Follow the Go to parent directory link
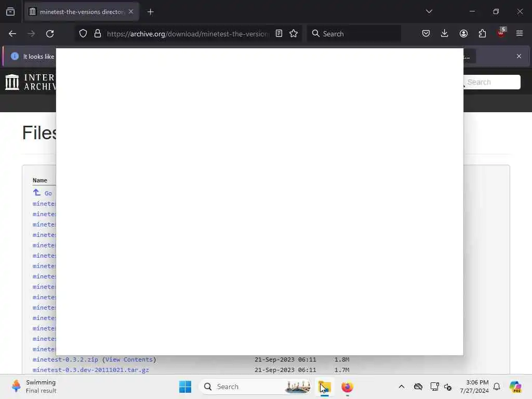 click(43, 193)
